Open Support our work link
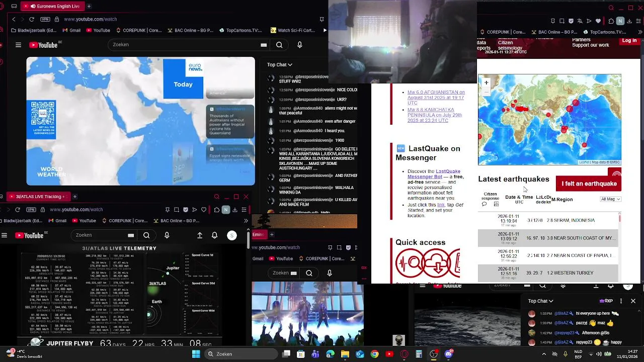Screen dimensions: 644x362 click(x=591, y=45)
